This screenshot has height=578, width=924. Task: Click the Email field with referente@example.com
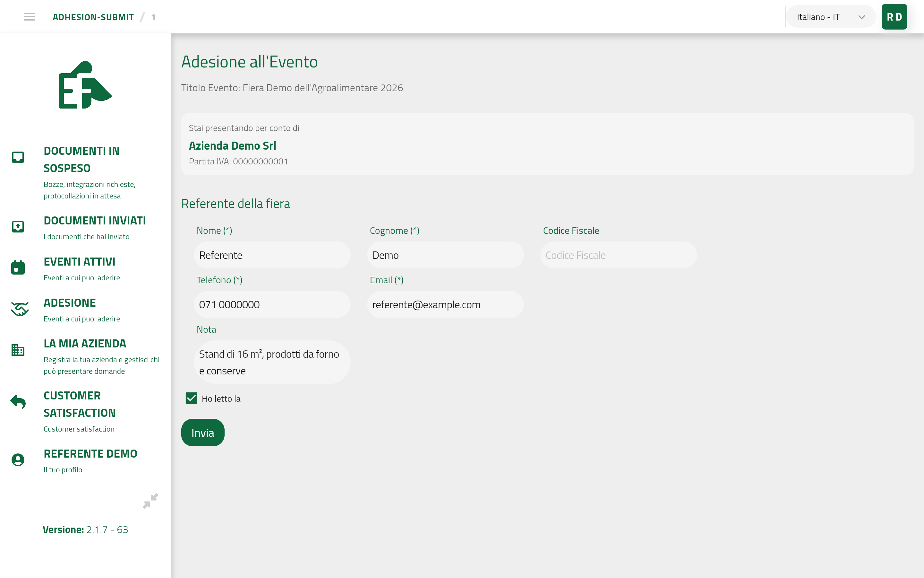coord(445,305)
